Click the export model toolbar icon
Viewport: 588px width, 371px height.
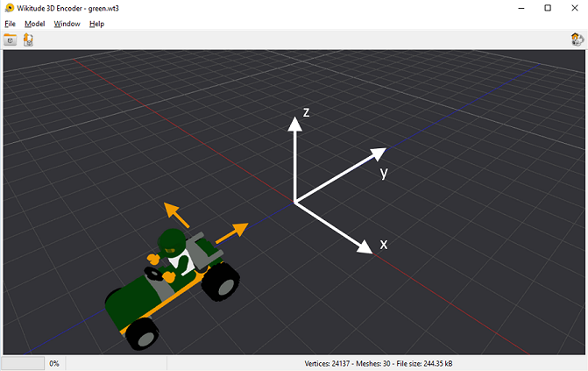click(x=28, y=39)
